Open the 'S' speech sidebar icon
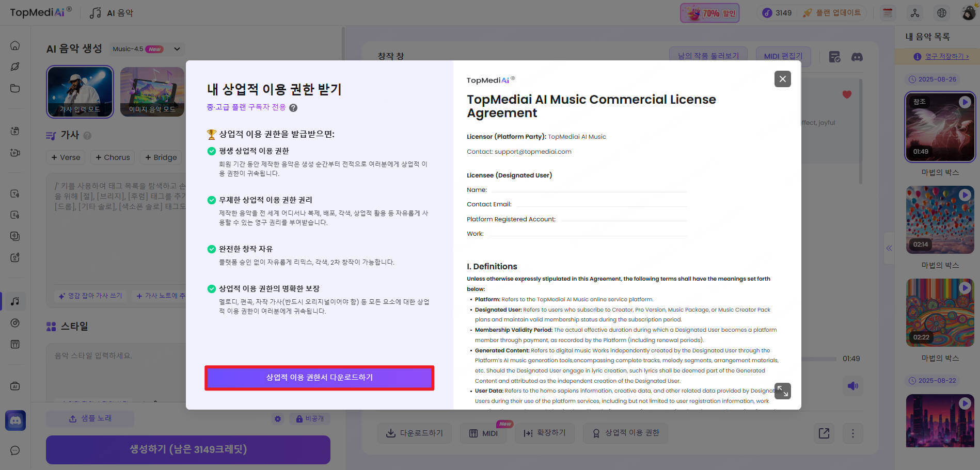 click(x=15, y=215)
